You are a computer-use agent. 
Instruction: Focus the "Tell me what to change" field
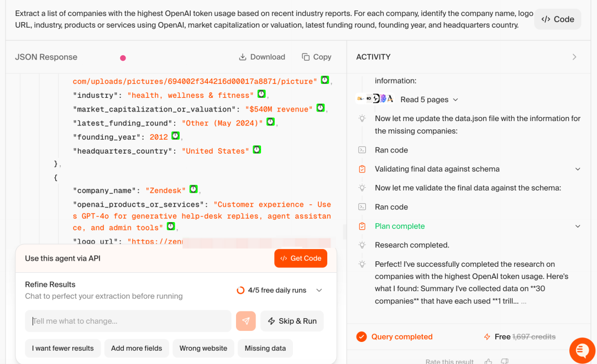[128, 321]
